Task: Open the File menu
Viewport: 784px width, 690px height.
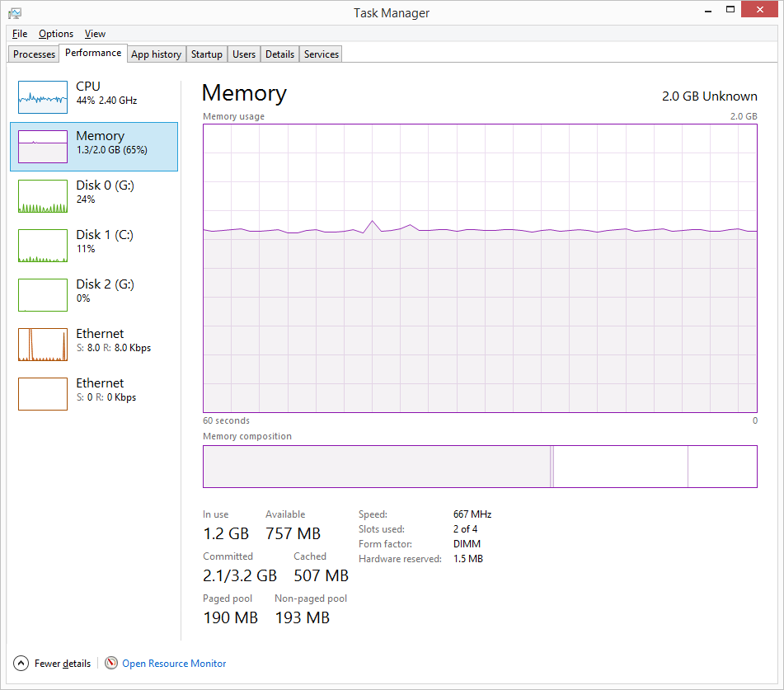Action: (20, 34)
